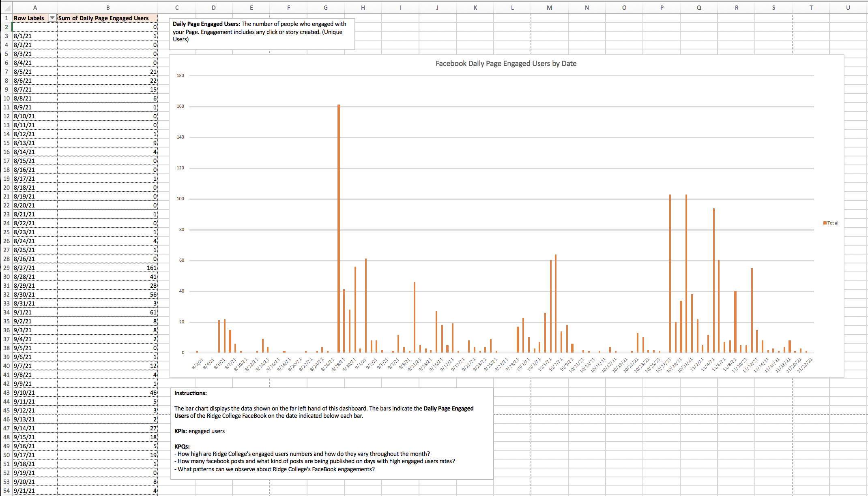
Task: Click the KPIs: engaged users line
Action: click(x=200, y=431)
